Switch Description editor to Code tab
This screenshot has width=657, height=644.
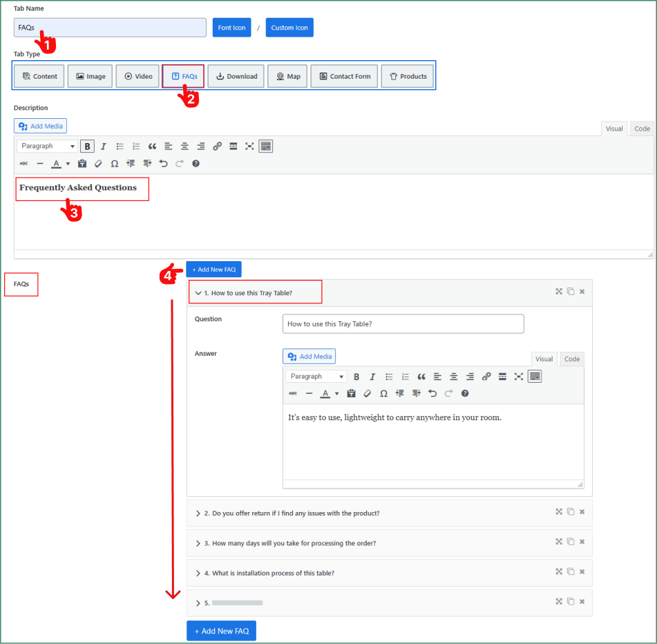642,129
